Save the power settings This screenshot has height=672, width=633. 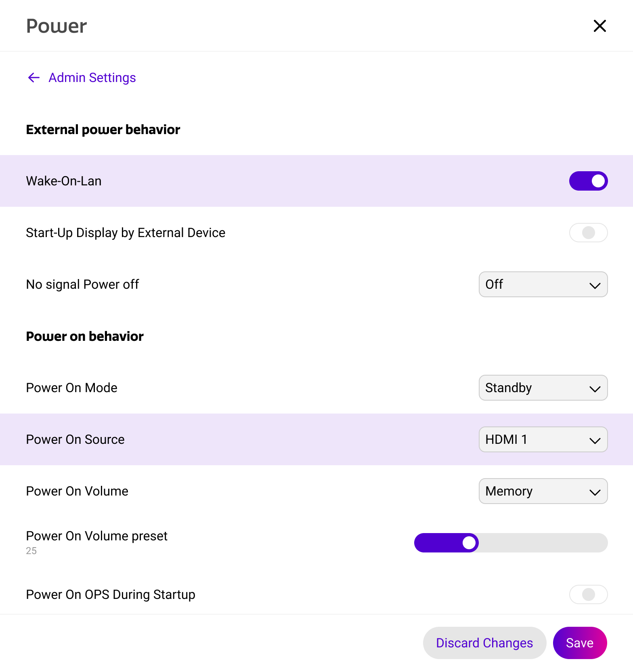pos(580,643)
